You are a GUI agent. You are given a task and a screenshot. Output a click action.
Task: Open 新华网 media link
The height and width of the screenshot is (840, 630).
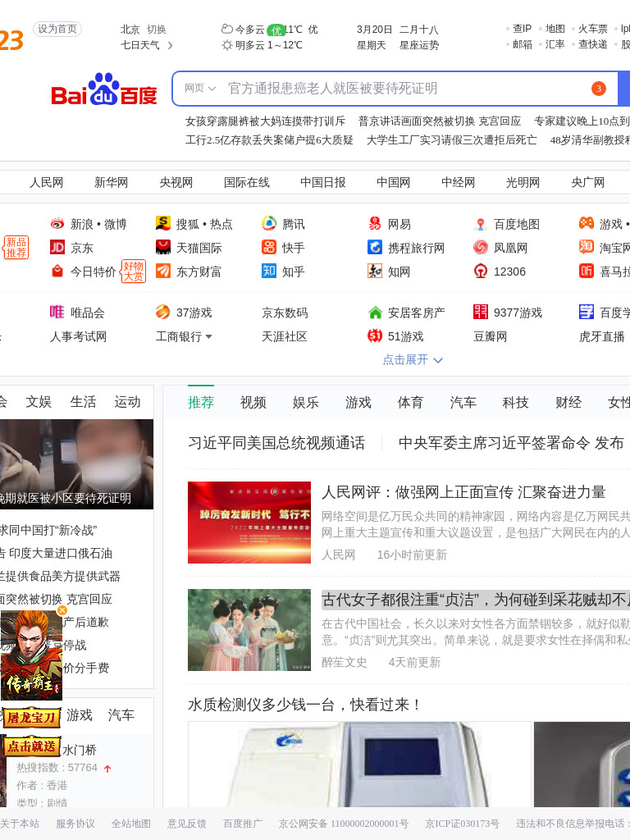click(x=111, y=183)
